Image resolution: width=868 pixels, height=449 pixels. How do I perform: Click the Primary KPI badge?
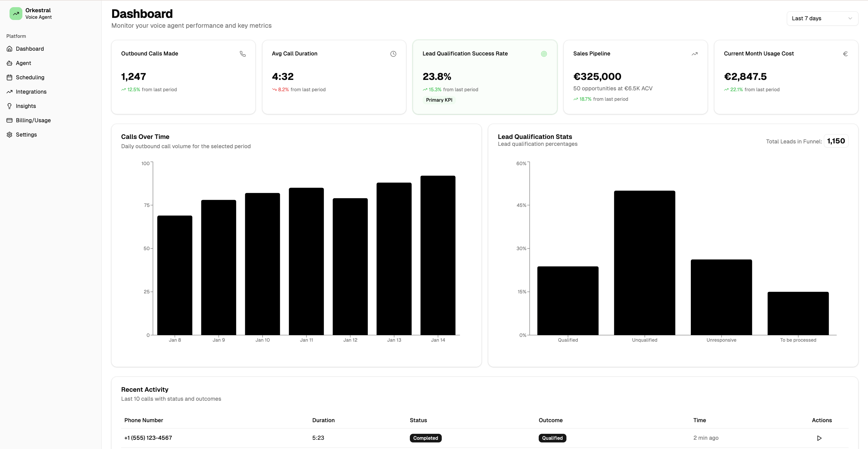pos(439,100)
